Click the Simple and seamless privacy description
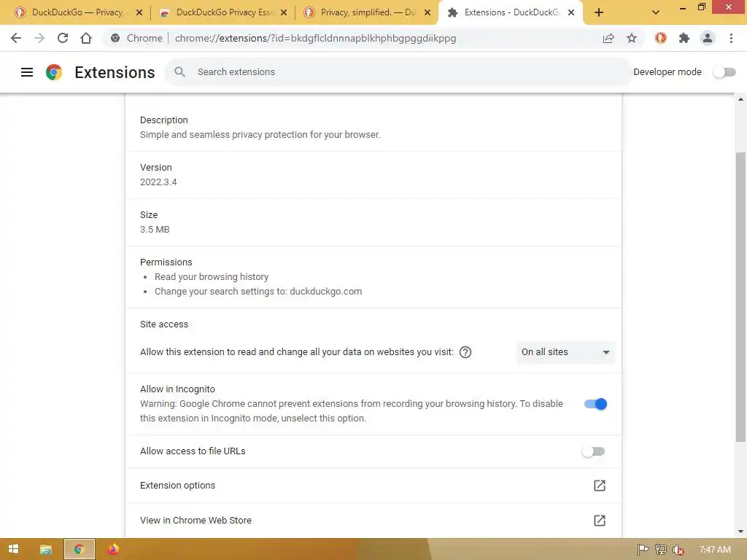 point(260,135)
